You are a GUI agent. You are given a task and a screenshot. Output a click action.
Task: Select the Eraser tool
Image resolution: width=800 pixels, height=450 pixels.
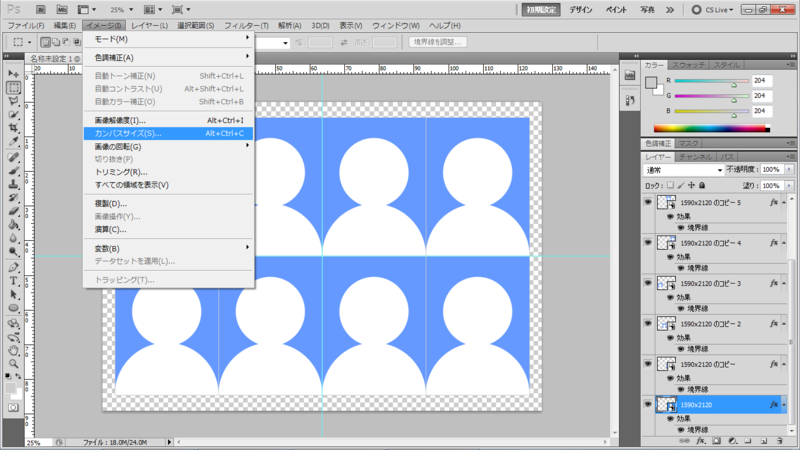[13, 211]
